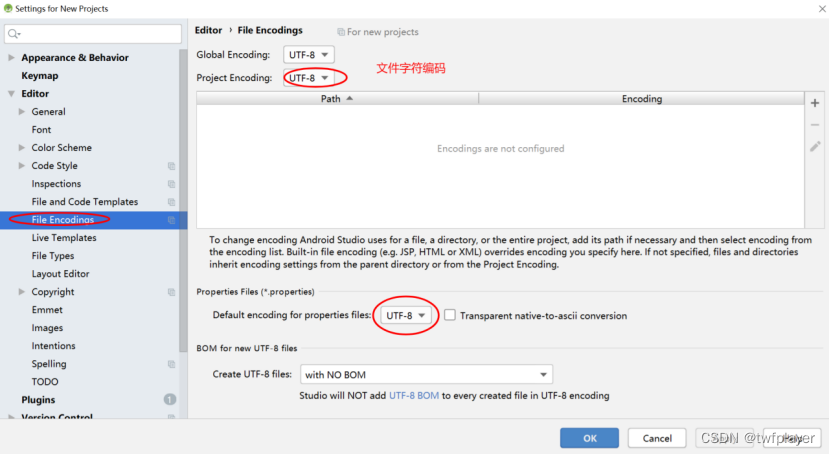830x455 pixels.
Task: Select Plugins in the settings tree
Action: point(38,399)
